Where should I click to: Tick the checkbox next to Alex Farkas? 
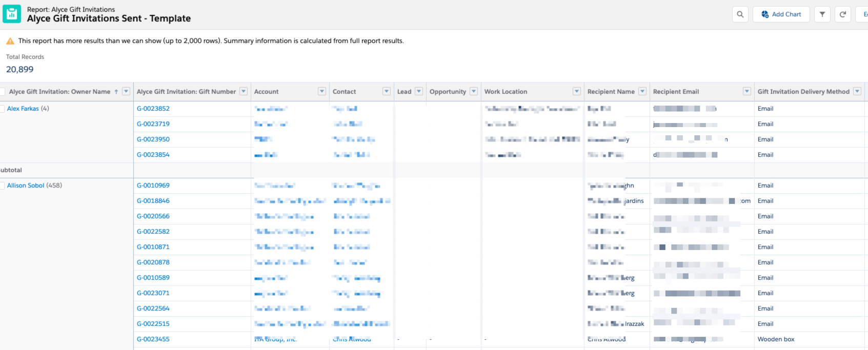[2, 109]
